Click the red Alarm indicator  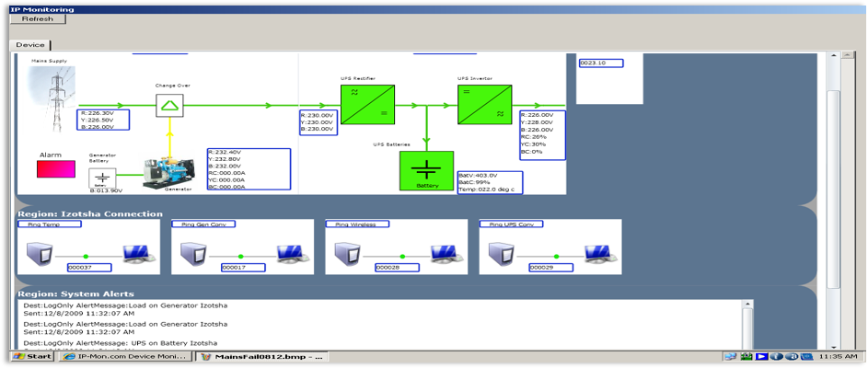tap(56, 169)
